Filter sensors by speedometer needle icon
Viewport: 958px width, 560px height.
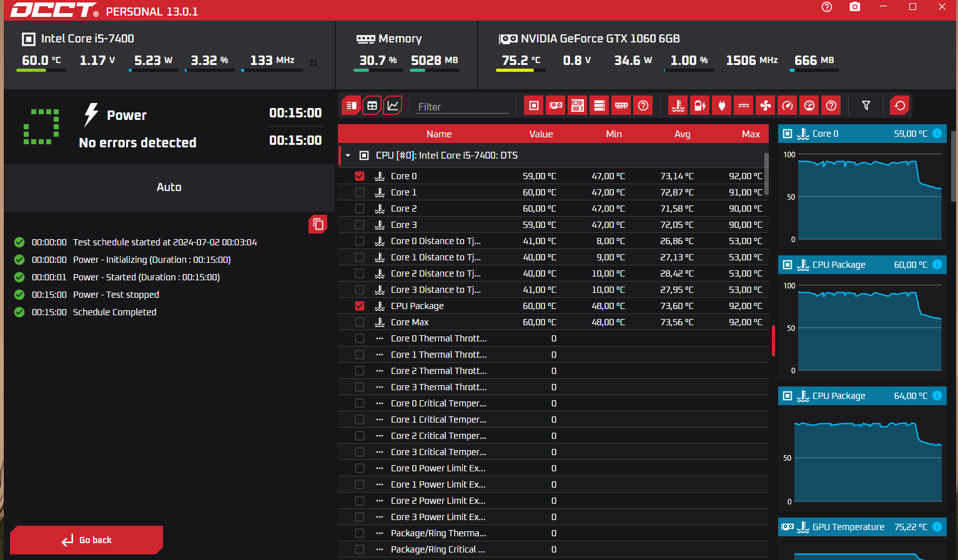click(788, 106)
